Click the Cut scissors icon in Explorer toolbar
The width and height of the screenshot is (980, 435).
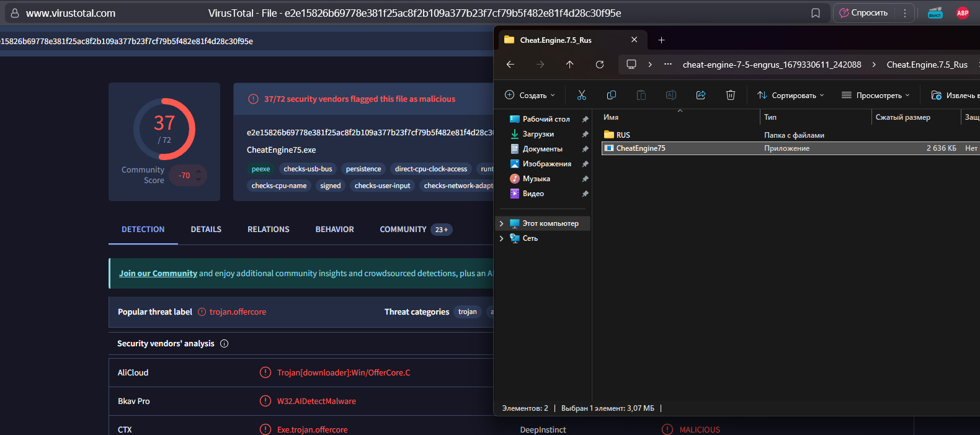pos(581,95)
